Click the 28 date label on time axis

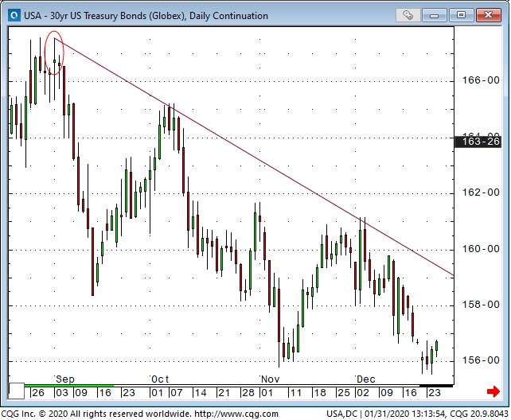(x=248, y=393)
